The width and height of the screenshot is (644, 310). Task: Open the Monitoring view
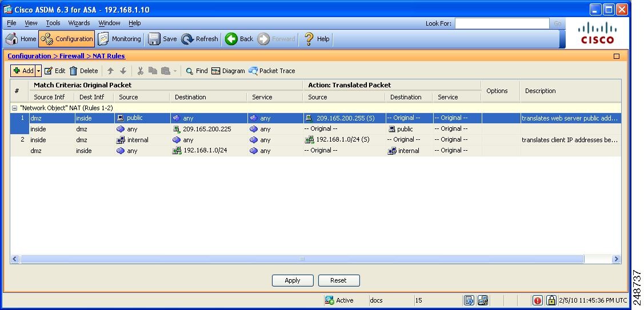[119, 39]
